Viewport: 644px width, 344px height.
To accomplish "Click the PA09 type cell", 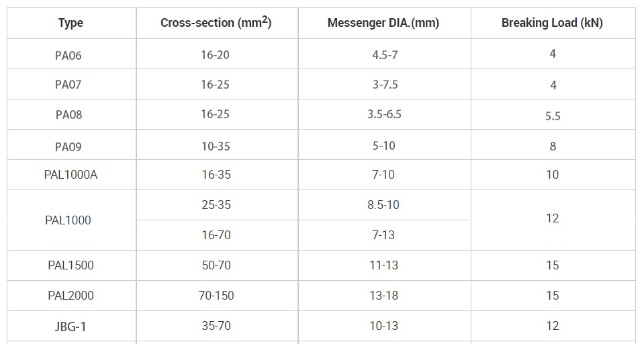I will tap(71, 144).
